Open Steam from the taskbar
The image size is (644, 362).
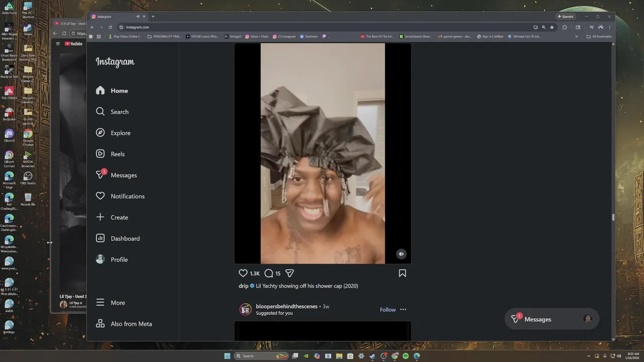372,356
